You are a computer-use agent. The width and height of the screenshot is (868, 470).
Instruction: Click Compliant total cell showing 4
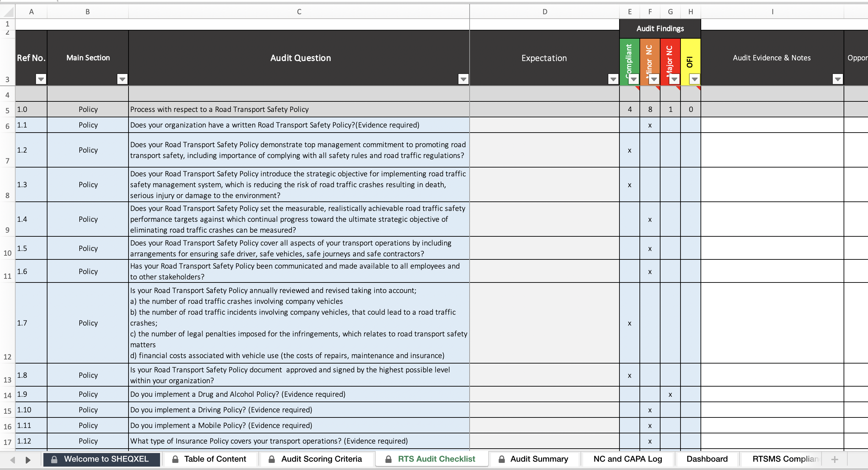630,109
